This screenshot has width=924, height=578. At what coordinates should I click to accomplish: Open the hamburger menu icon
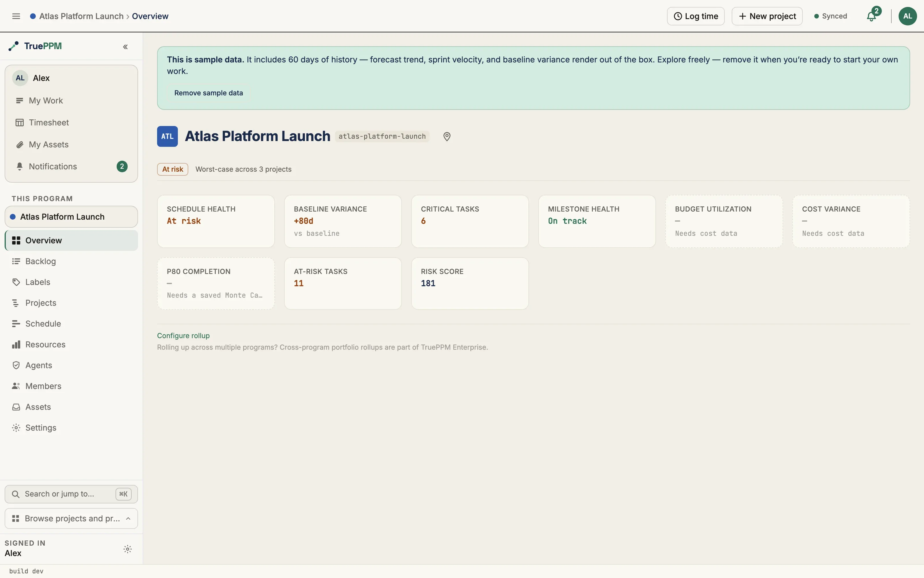[16, 16]
